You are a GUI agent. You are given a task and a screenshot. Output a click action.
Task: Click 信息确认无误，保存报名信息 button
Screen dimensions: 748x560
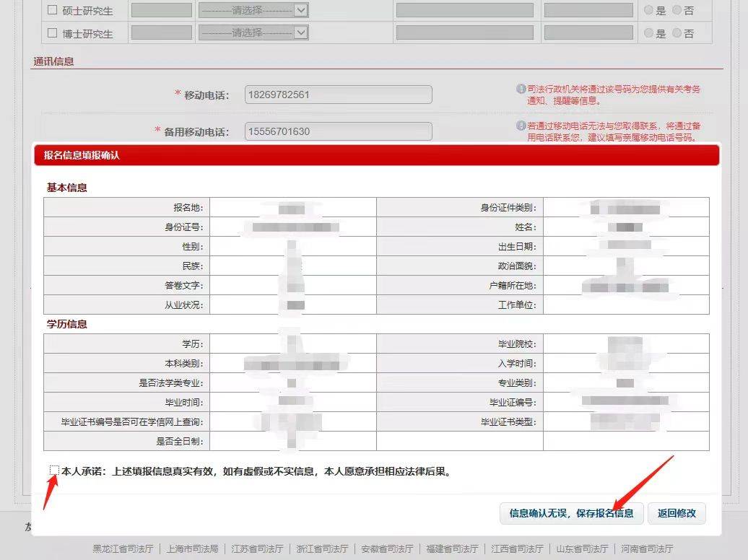click(x=571, y=513)
